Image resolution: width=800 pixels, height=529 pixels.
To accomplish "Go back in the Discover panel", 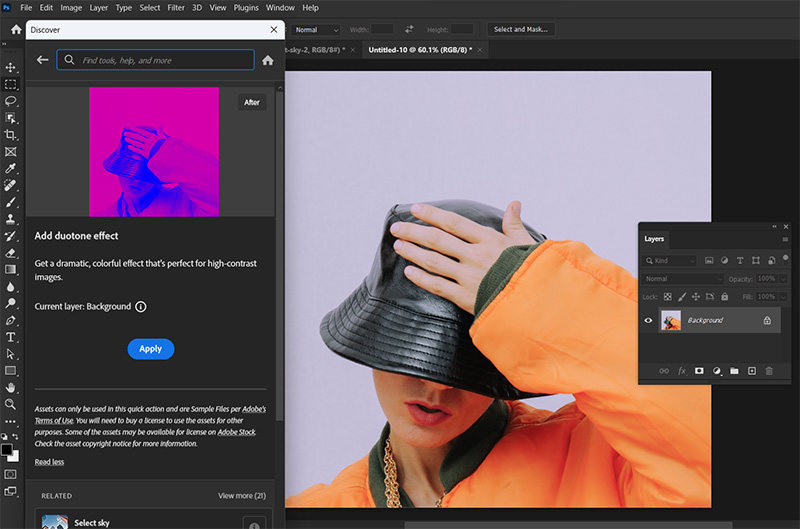I will pyautogui.click(x=42, y=60).
